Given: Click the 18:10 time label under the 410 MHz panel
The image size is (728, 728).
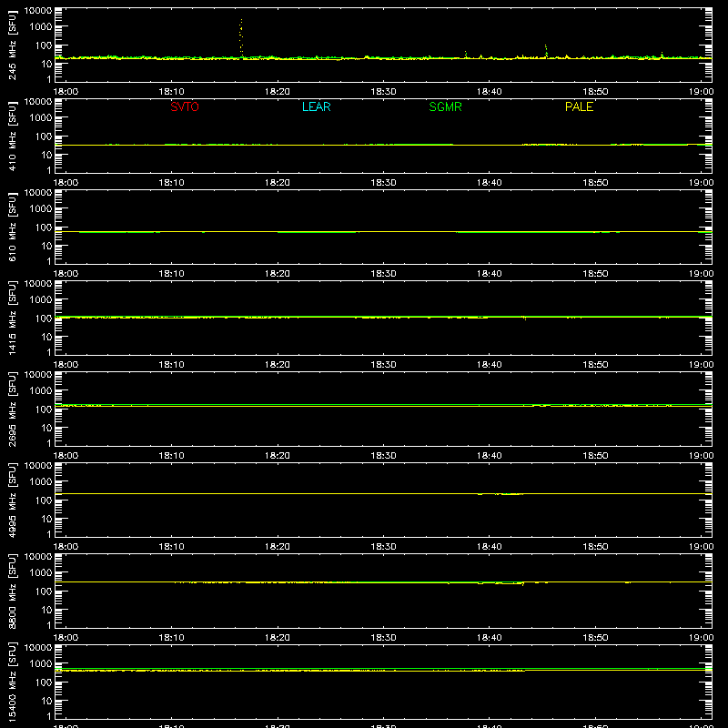Looking at the screenshot, I should click(x=171, y=183).
